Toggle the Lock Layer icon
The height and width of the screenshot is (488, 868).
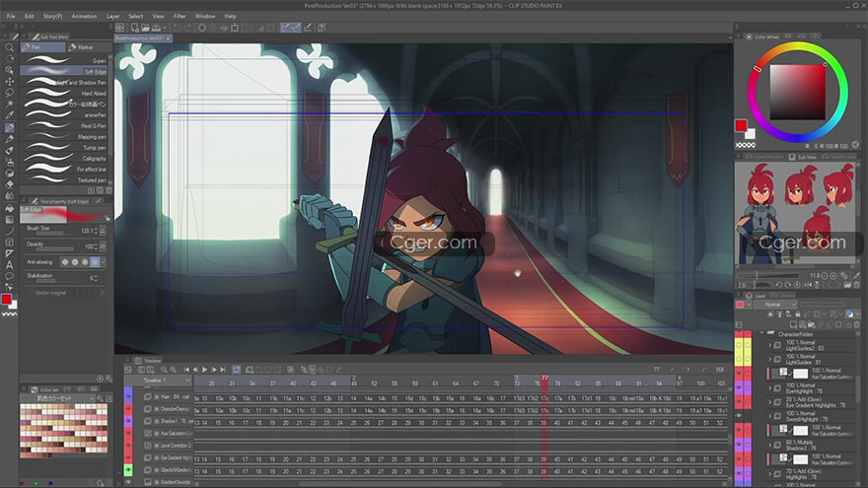(x=798, y=314)
